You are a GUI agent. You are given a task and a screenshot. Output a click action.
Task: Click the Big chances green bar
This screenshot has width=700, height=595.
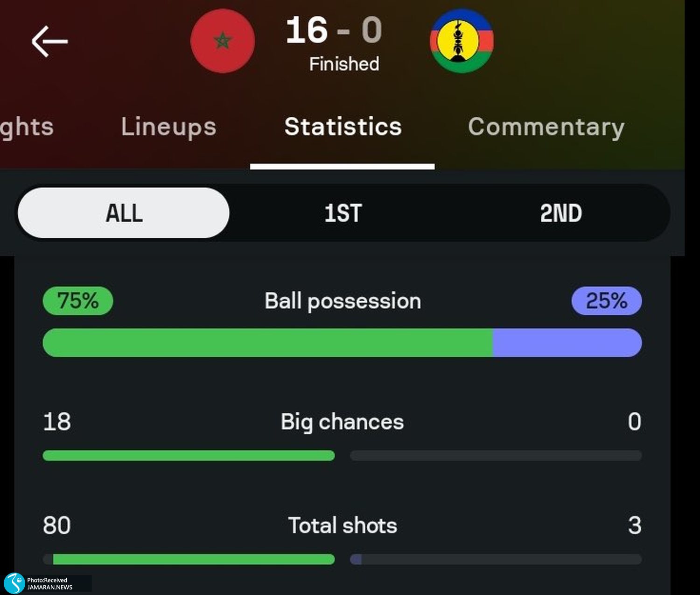tap(189, 455)
